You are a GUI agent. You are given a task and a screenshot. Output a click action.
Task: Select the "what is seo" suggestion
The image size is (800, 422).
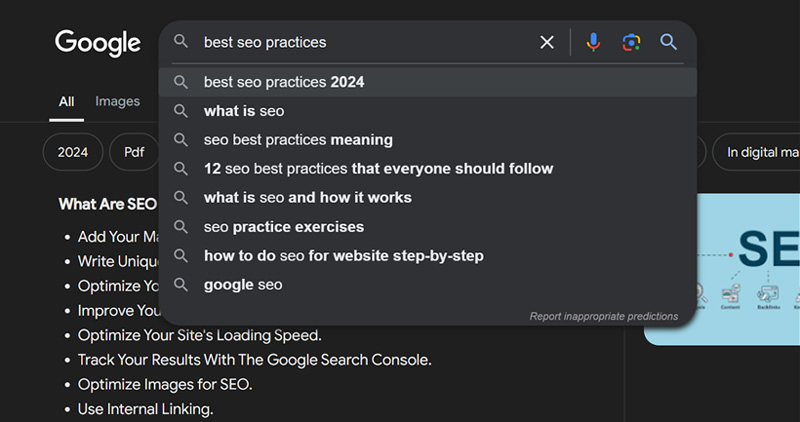244,111
